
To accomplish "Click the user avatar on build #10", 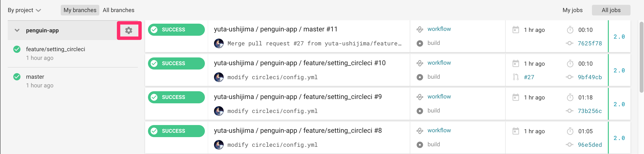I will [219, 77].
